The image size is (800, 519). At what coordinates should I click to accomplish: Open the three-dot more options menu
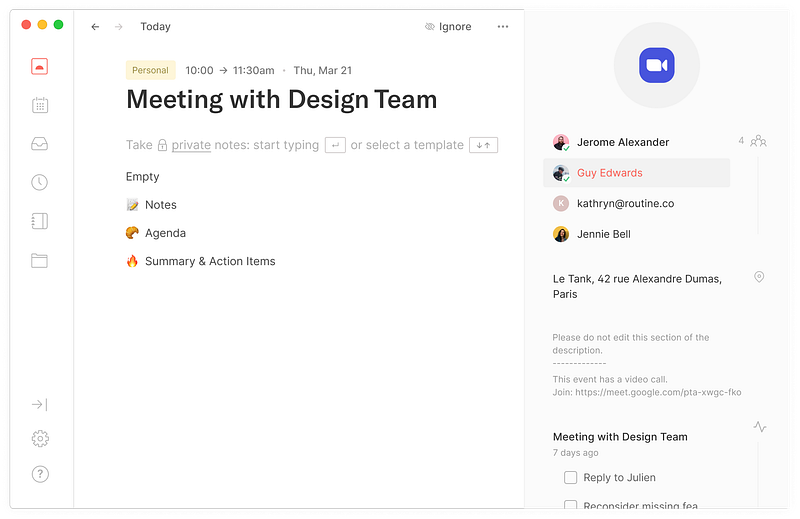(x=503, y=27)
